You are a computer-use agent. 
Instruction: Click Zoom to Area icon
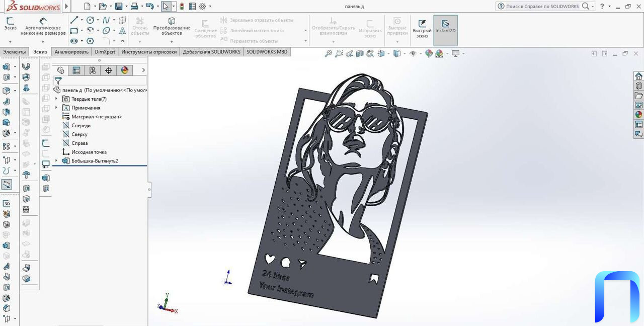pos(339,53)
